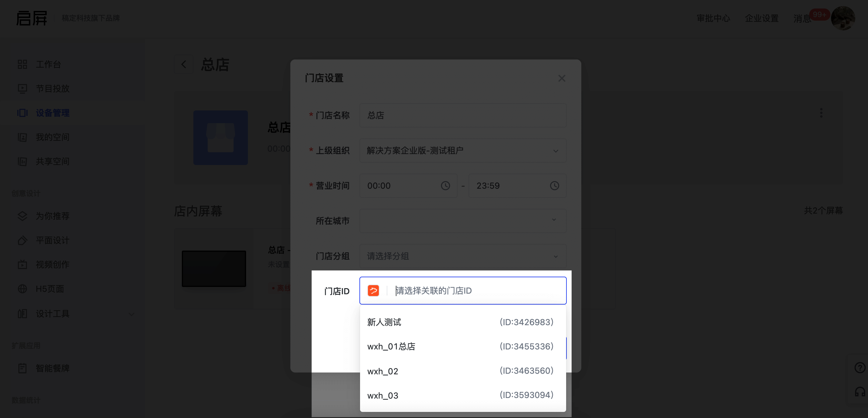Click the 上级组织 dropdown chevron
The image size is (868, 418).
pos(556,151)
